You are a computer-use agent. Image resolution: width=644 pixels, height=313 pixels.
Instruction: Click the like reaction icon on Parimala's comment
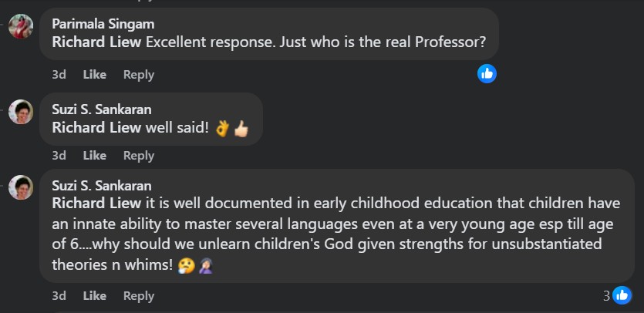487,74
